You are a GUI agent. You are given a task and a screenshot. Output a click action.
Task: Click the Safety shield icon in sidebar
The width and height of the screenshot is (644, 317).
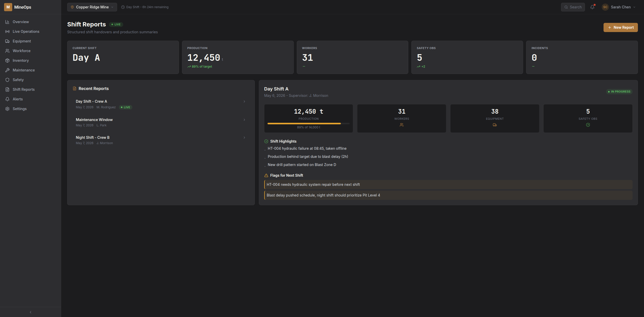tap(7, 80)
